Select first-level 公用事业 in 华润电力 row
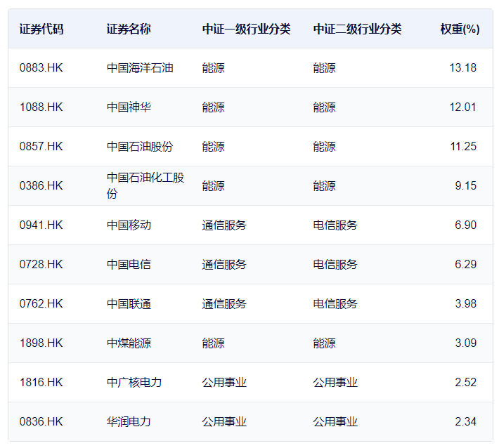The width and height of the screenshot is (499, 448). [x=224, y=421]
